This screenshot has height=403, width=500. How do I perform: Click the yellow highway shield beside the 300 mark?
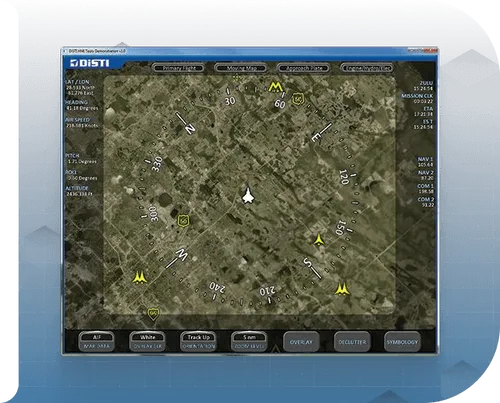click(183, 220)
